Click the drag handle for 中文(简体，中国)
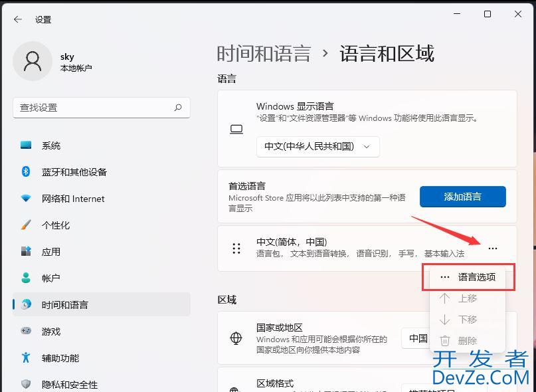The width and height of the screenshot is (536, 392). 236,248
